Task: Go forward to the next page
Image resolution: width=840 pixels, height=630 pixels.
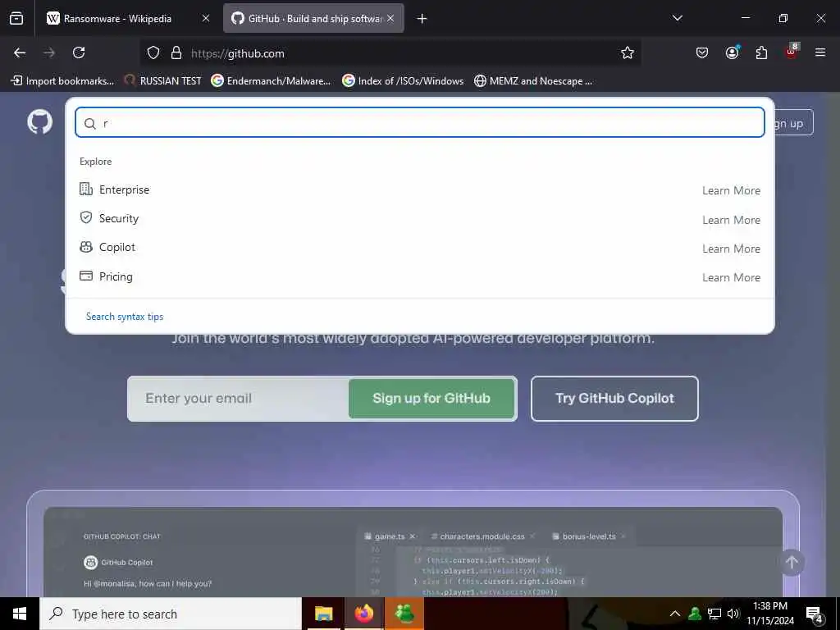Action: pos(49,52)
